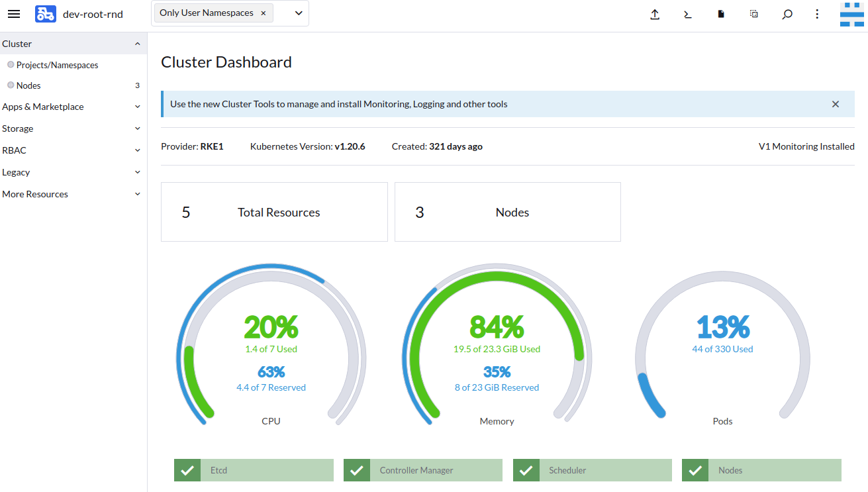Screen dimensions: 868x492
Task: Copy KubeConfig to clipboard icon
Action: point(754,14)
